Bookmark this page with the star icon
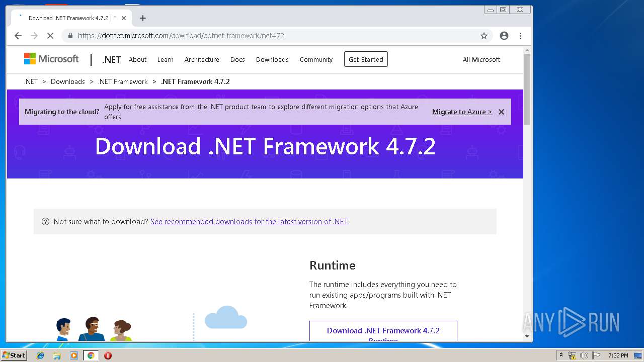Screen dimensions: 644x362 (x=484, y=36)
